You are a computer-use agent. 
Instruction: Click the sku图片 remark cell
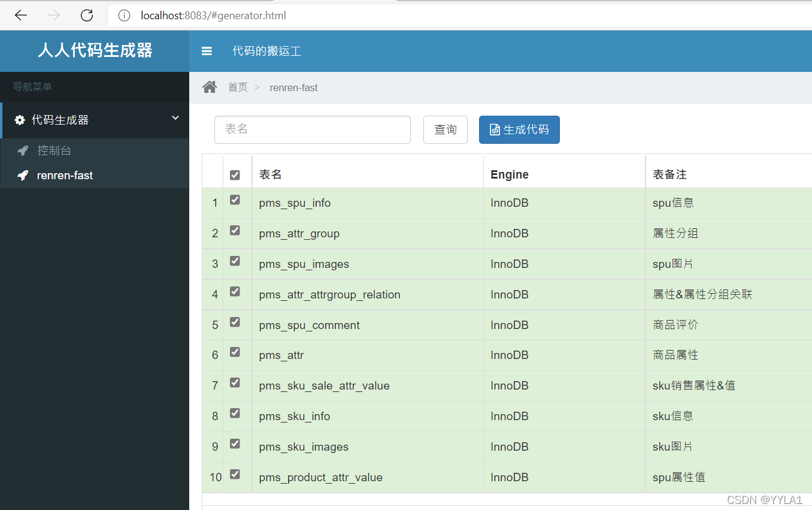[x=729, y=447]
